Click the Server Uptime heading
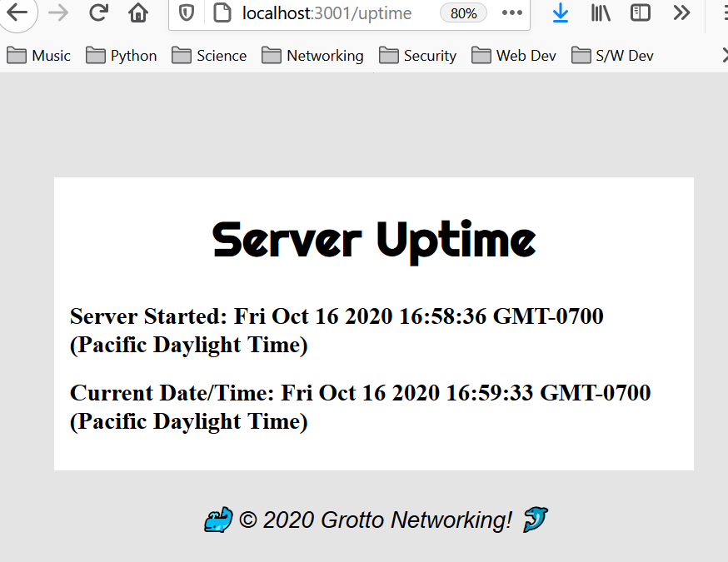The width and height of the screenshot is (728, 562). (374, 241)
